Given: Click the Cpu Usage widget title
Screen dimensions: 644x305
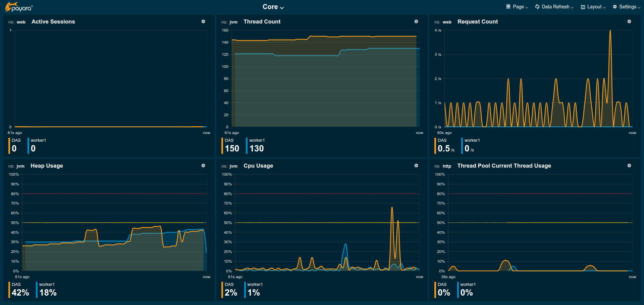Looking at the screenshot, I should point(258,166).
